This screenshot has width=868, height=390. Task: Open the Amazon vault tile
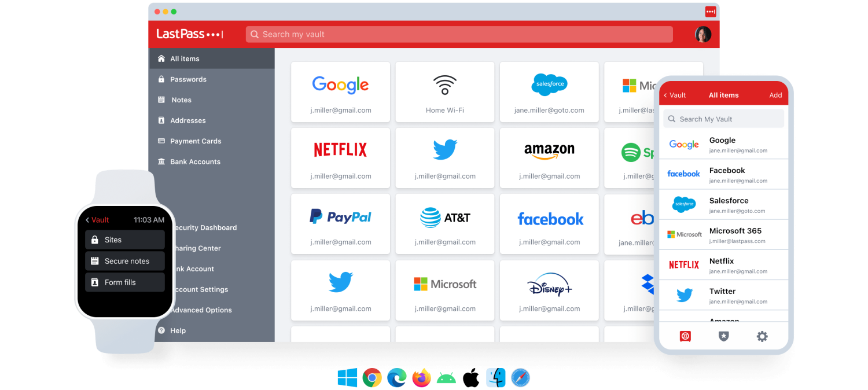click(549, 158)
